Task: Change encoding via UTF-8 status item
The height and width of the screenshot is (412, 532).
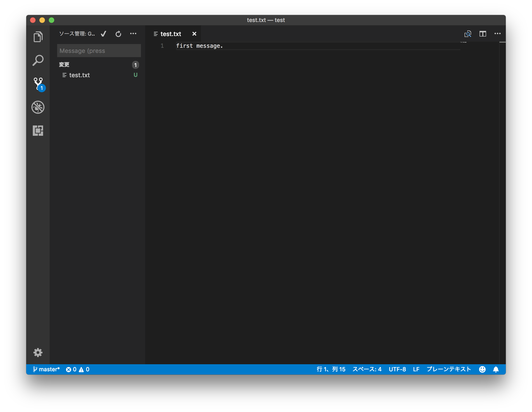Action: (x=397, y=369)
